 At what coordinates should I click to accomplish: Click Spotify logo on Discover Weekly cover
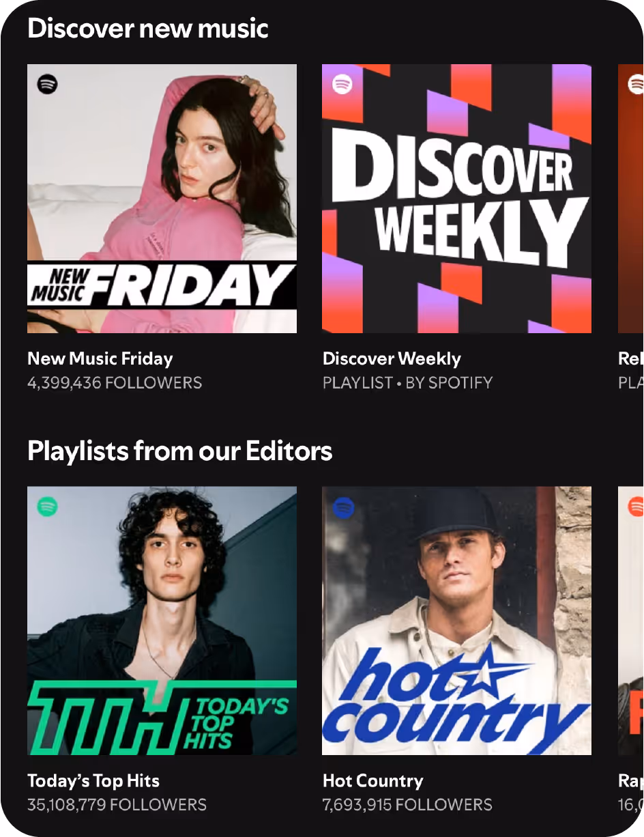point(342,84)
